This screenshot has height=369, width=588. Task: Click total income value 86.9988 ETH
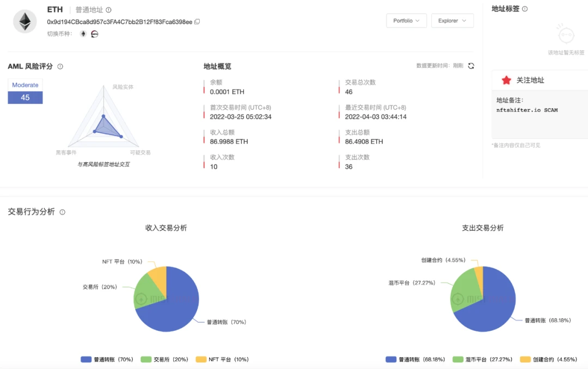pos(229,142)
